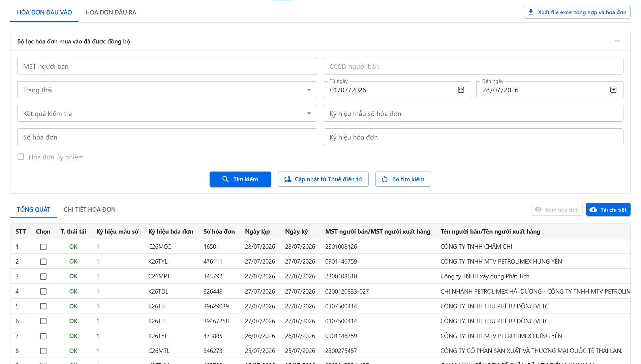Screen dimensions: 641x364
Task: Click the Tìm kiếm search button
Action: (240, 179)
